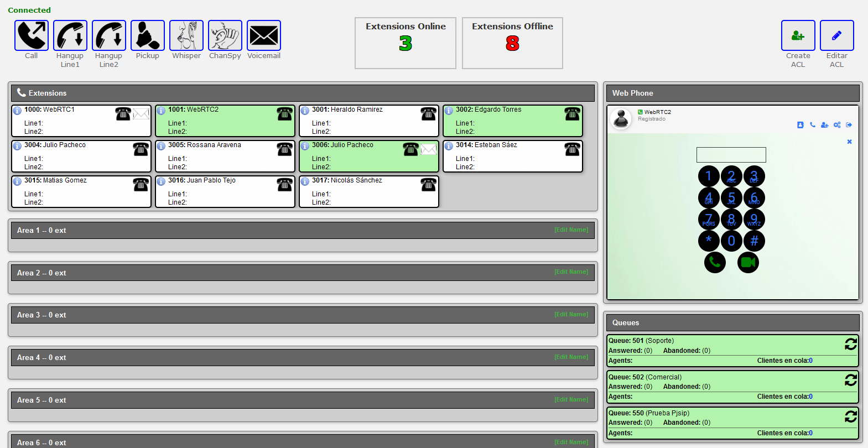Click the Call toolbar icon

[32, 36]
